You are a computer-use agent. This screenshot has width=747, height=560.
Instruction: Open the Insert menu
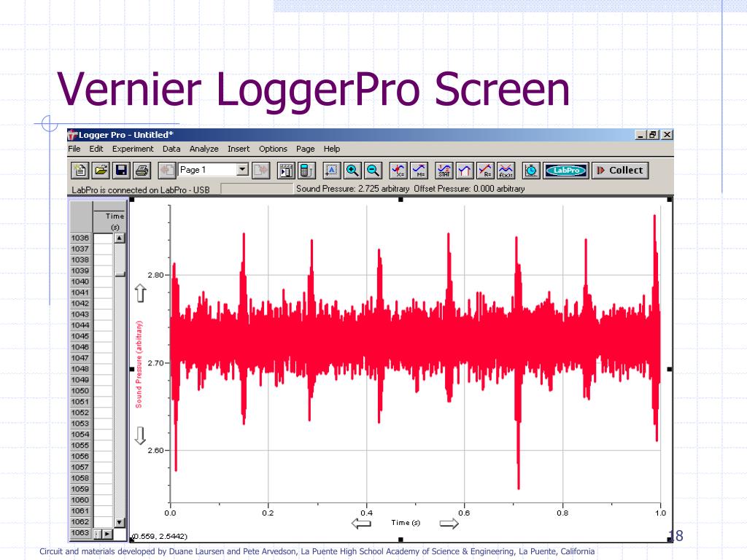click(239, 149)
